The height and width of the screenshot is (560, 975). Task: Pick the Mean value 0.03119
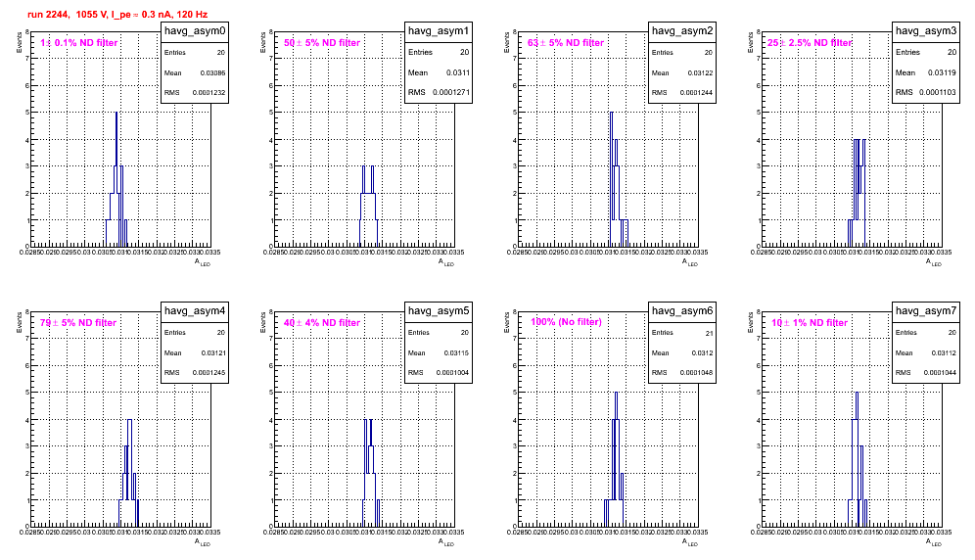(x=943, y=72)
